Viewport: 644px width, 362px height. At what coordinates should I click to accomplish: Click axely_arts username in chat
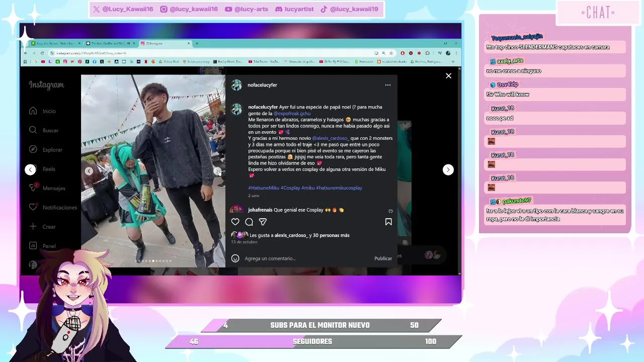coord(510,61)
